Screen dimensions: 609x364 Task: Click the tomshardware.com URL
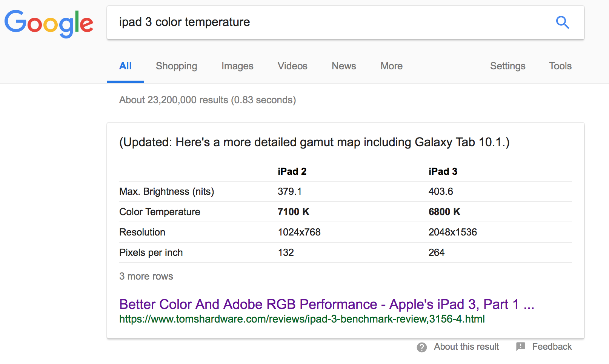(x=302, y=319)
